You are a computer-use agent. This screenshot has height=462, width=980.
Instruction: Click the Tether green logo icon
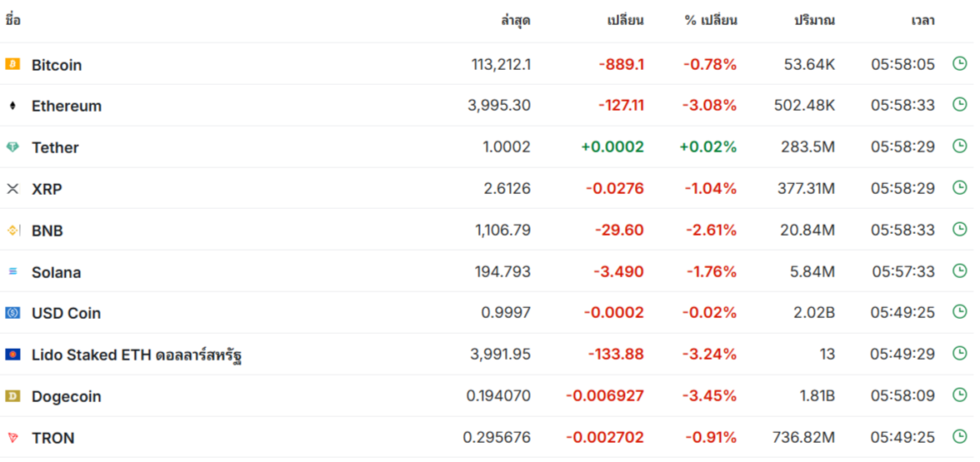12,147
